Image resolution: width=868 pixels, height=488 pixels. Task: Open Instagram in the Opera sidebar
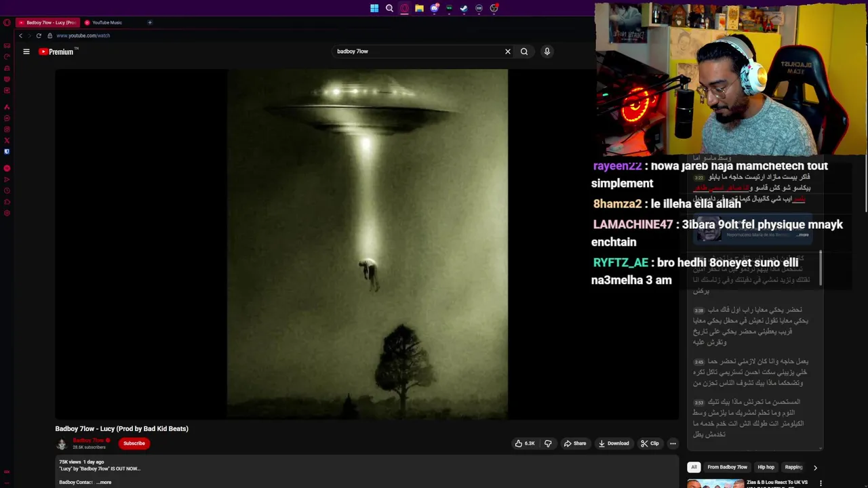[7, 129]
